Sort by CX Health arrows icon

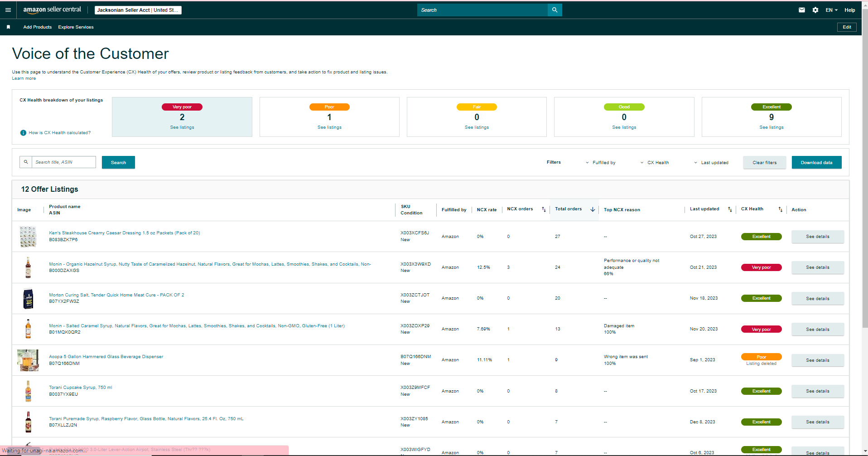pyautogui.click(x=780, y=209)
